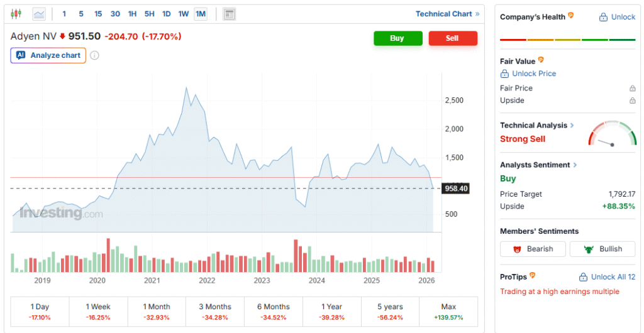Switch to candlestick chart type
The image size is (644, 333).
click(x=16, y=14)
